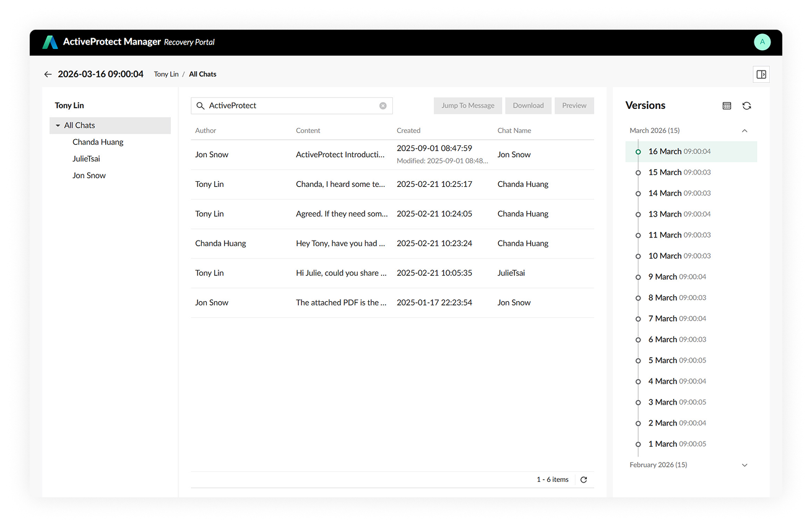The height and width of the screenshot is (527, 812).
Task: Open the calendar date picker in Versions panel
Action: point(727,105)
